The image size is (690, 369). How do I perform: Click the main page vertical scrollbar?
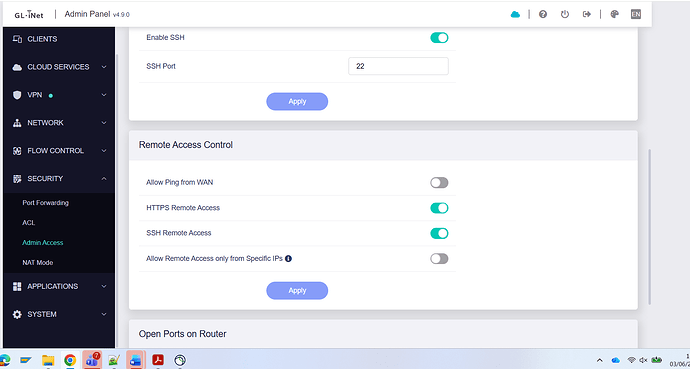(649, 227)
